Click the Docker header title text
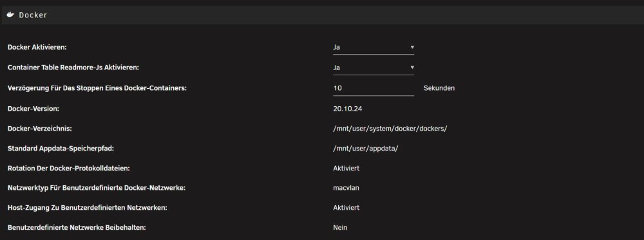The image size is (644, 240). (33, 15)
